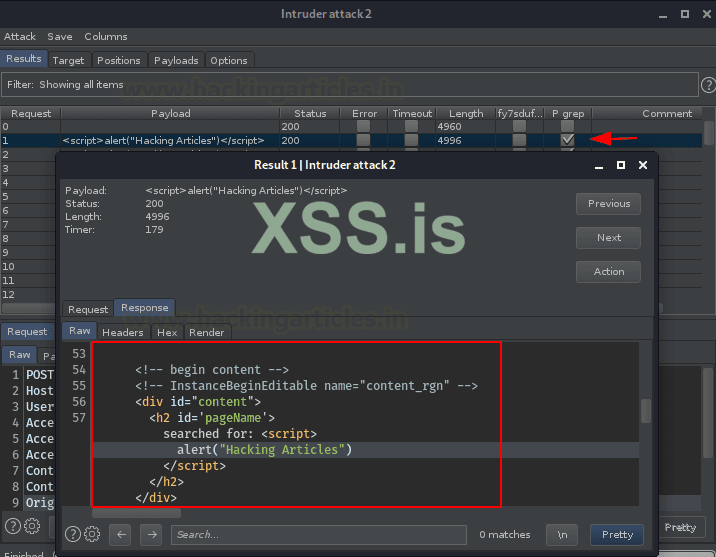Switch to the Positions tab
The image size is (716, 557).
(119, 60)
